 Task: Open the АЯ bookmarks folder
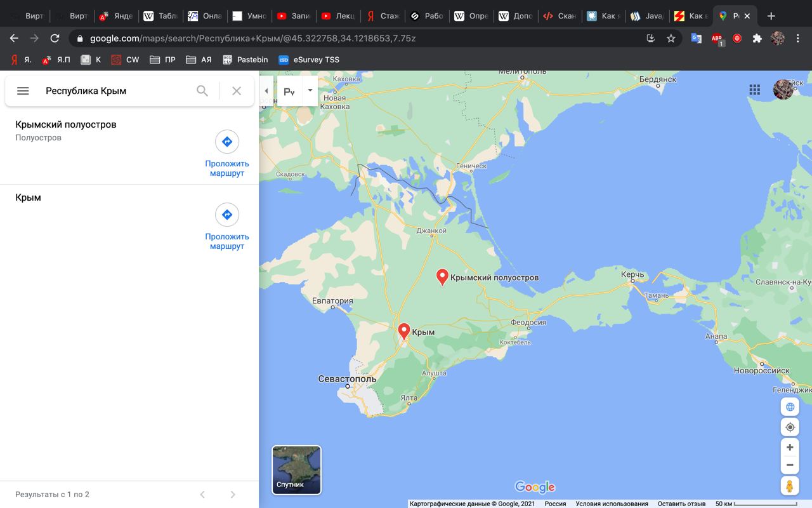point(199,60)
